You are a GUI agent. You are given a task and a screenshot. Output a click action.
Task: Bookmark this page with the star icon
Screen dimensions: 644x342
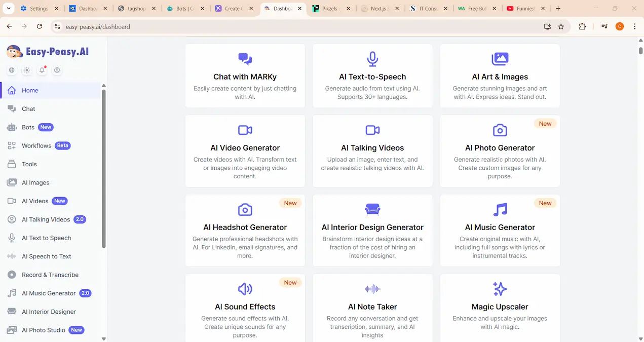click(x=561, y=26)
